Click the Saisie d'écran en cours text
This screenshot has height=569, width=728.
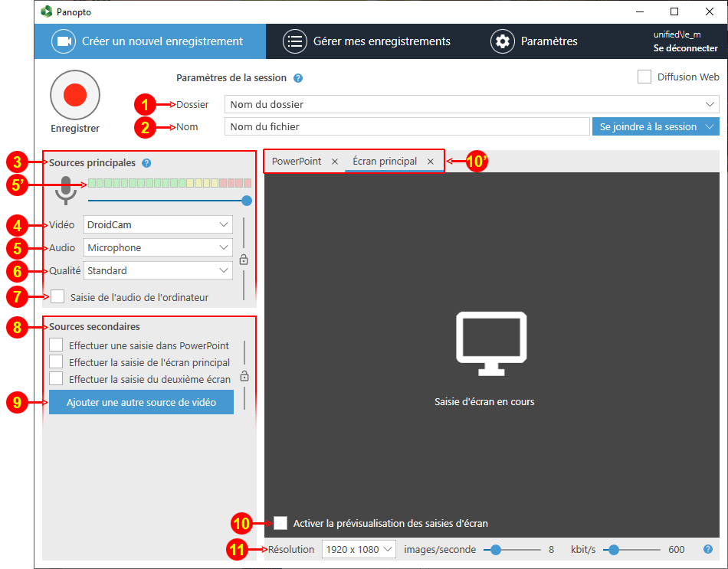[x=484, y=401]
